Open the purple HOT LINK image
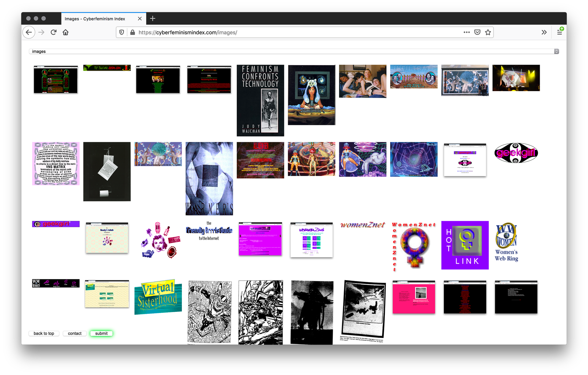The width and height of the screenshot is (588, 375). click(465, 245)
